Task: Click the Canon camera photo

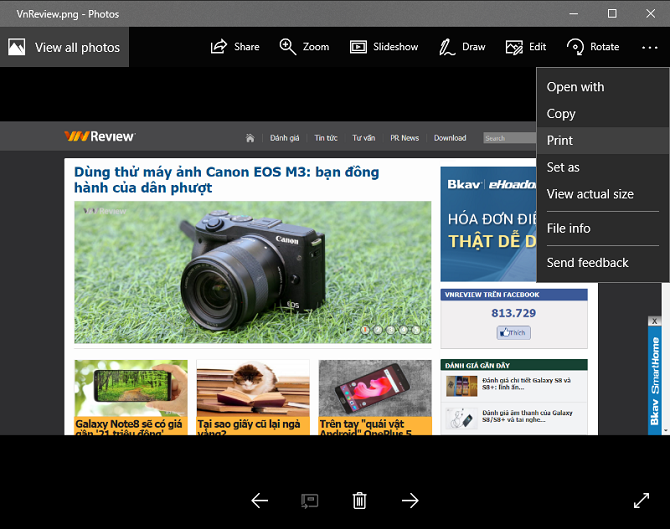Action: 252,271
